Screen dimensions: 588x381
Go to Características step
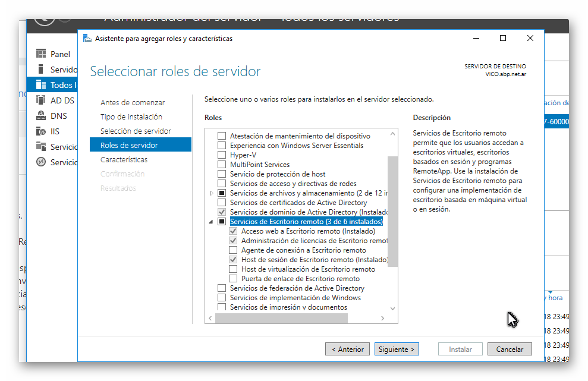124,159
